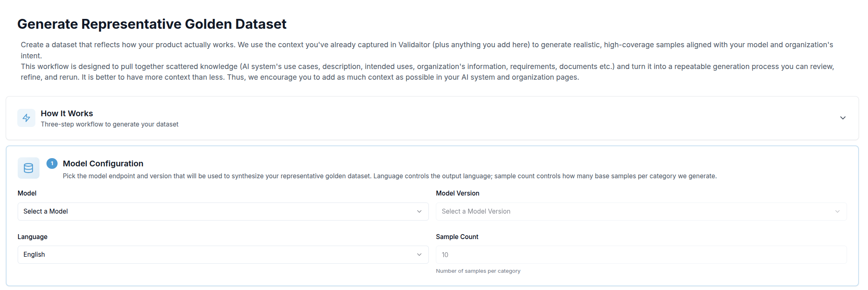
Task: Open the English language dropdown
Action: [222, 255]
